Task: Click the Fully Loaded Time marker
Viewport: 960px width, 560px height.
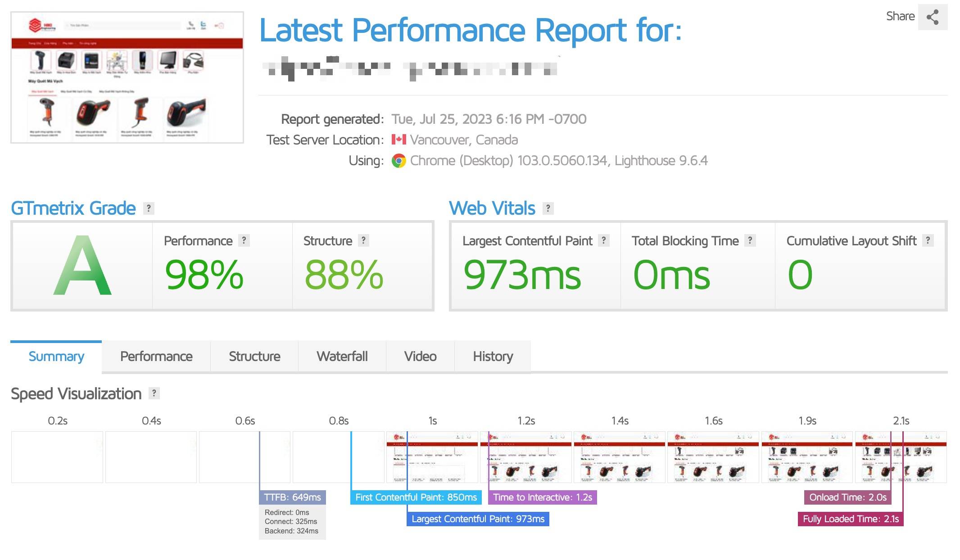Action: 851,519
